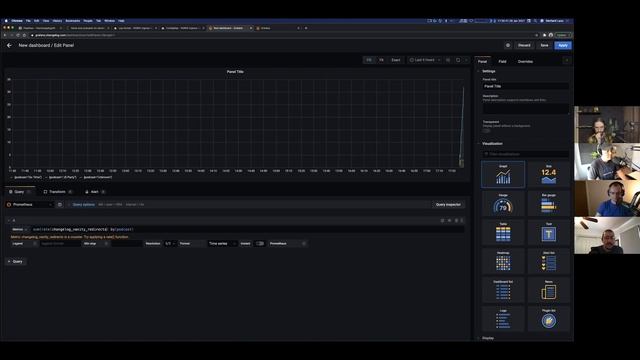Select the Alert list visualization

pyautogui.click(x=549, y=261)
